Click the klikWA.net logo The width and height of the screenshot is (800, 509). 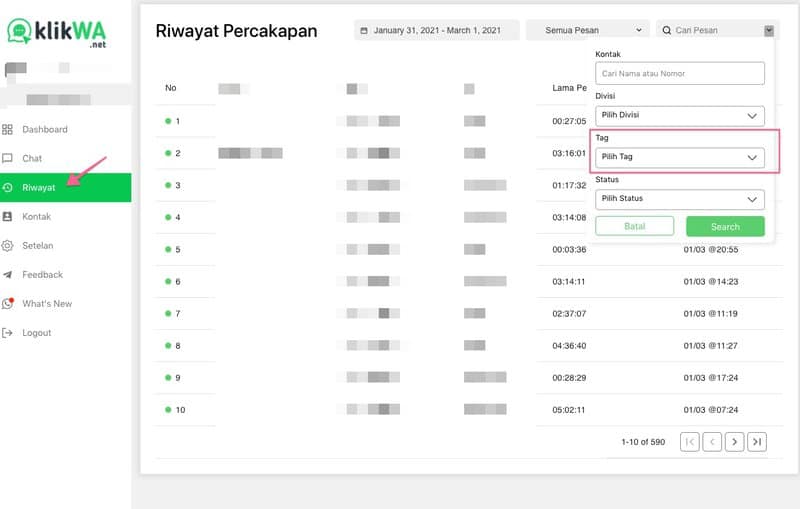pos(57,33)
